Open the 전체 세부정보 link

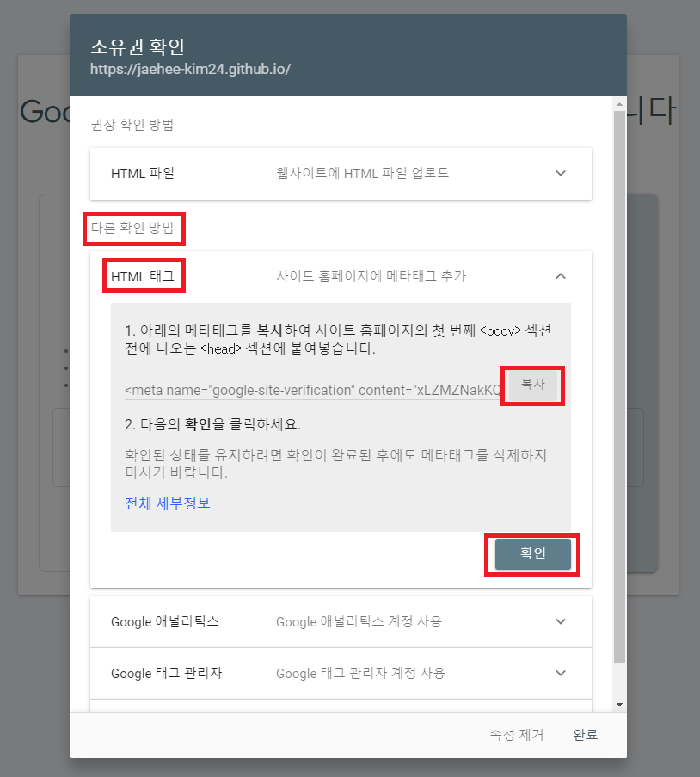tap(168, 503)
